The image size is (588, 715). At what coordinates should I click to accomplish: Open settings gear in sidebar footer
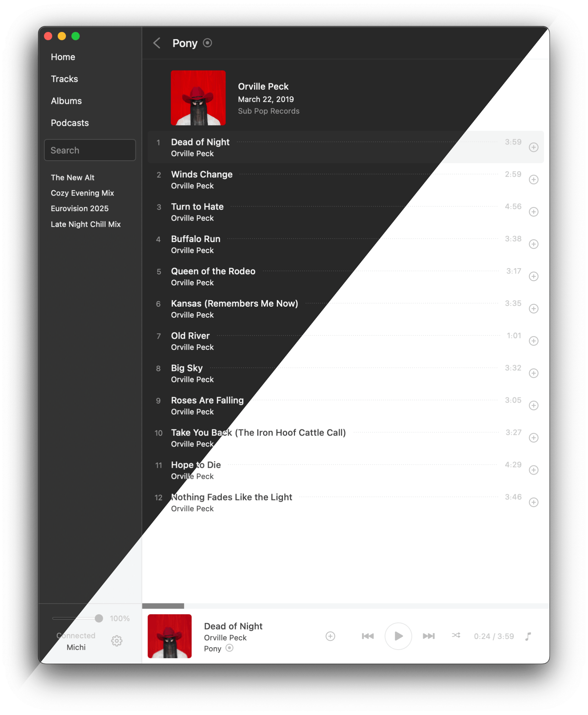point(117,641)
